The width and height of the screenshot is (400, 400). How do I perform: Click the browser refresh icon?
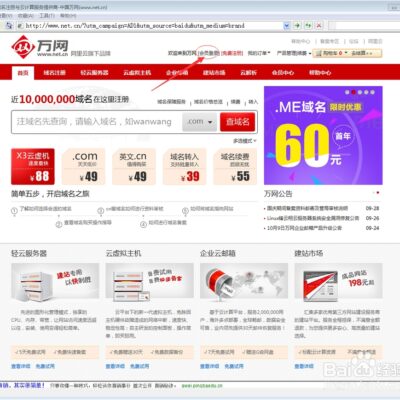[308, 25]
